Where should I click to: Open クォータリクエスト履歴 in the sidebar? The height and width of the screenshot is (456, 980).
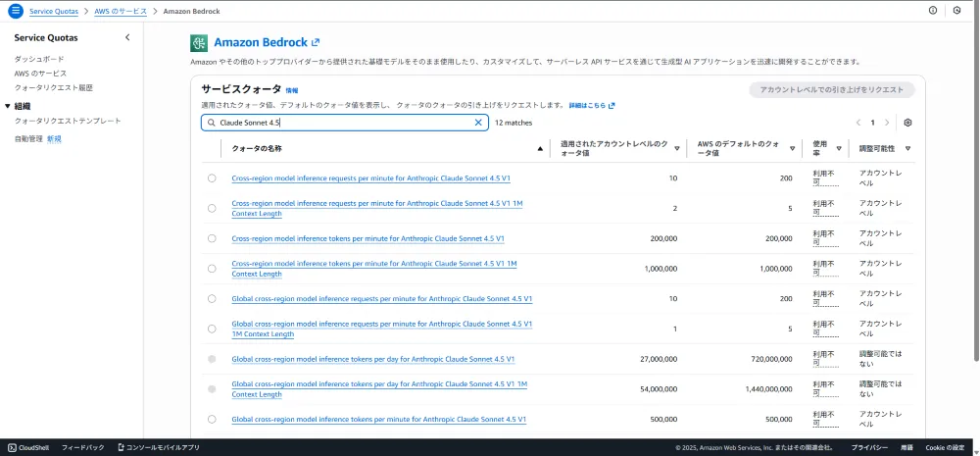(x=54, y=87)
